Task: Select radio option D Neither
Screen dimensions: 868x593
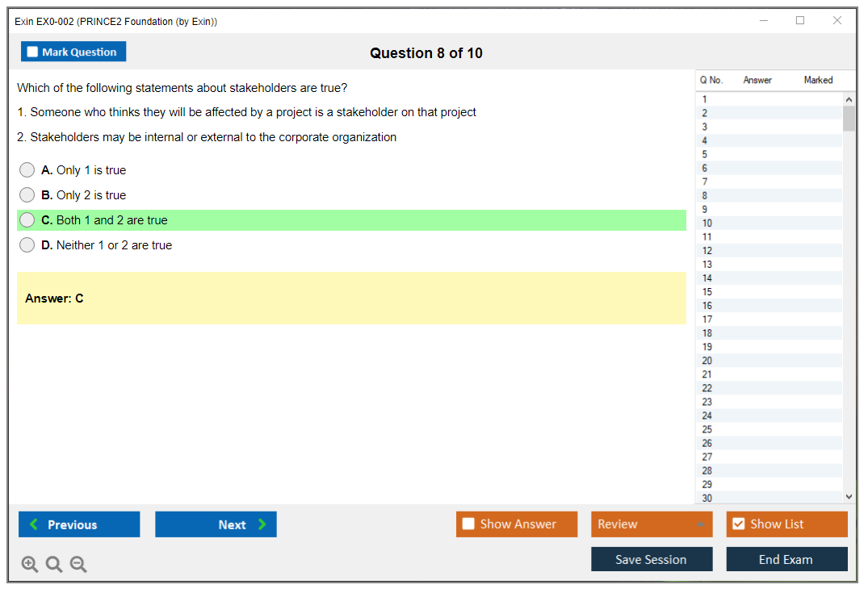Action: [27, 245]
